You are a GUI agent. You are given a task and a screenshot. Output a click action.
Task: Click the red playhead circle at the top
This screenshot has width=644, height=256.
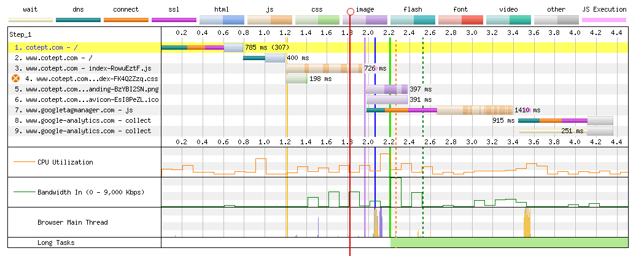click(350, 11)
